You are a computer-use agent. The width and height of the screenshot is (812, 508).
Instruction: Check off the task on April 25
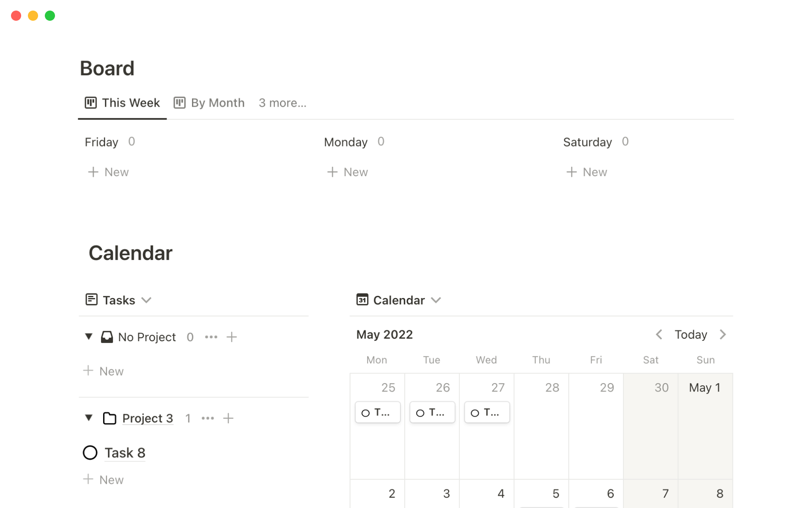click(x=366, y=413)
